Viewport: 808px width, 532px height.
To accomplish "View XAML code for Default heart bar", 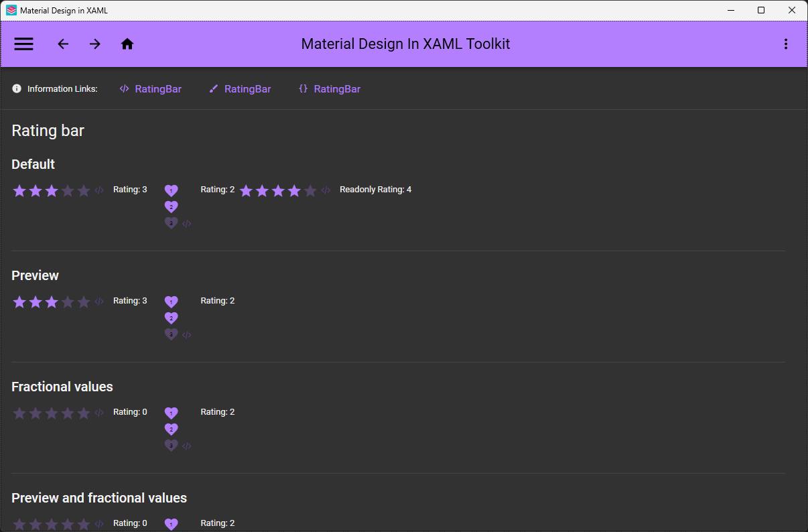I will 187,224.
